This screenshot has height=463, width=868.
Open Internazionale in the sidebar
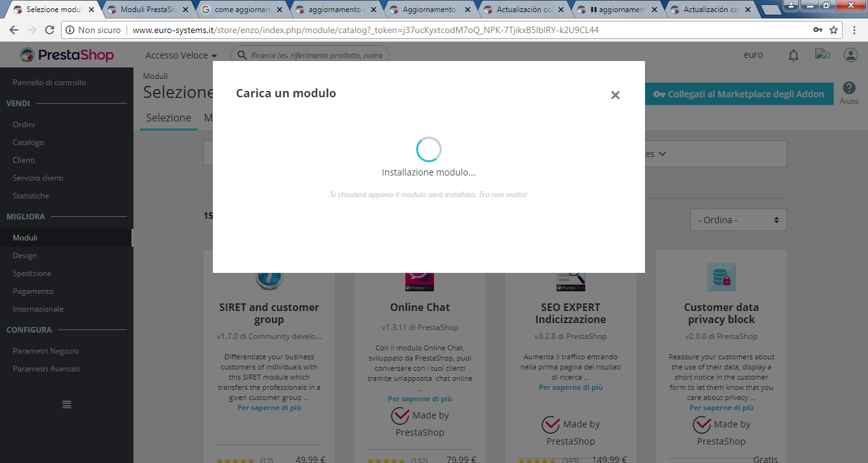tap(38, 309)
